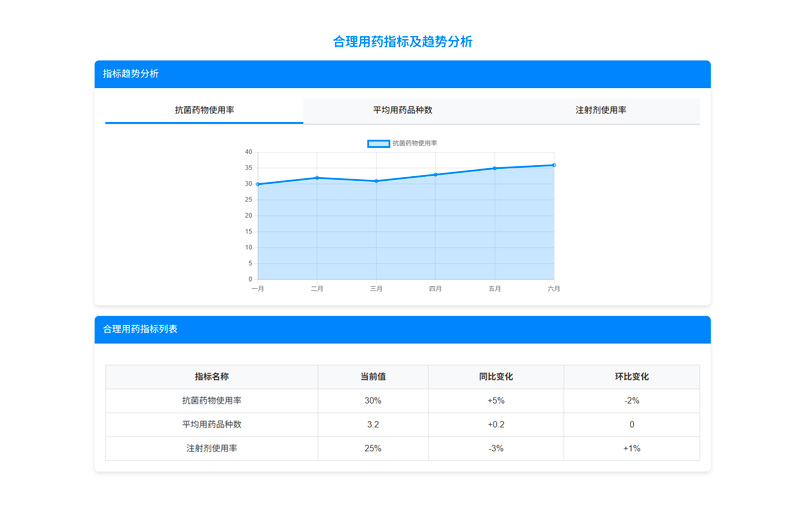Click the 40 y-axis label

tap(248, 152)
